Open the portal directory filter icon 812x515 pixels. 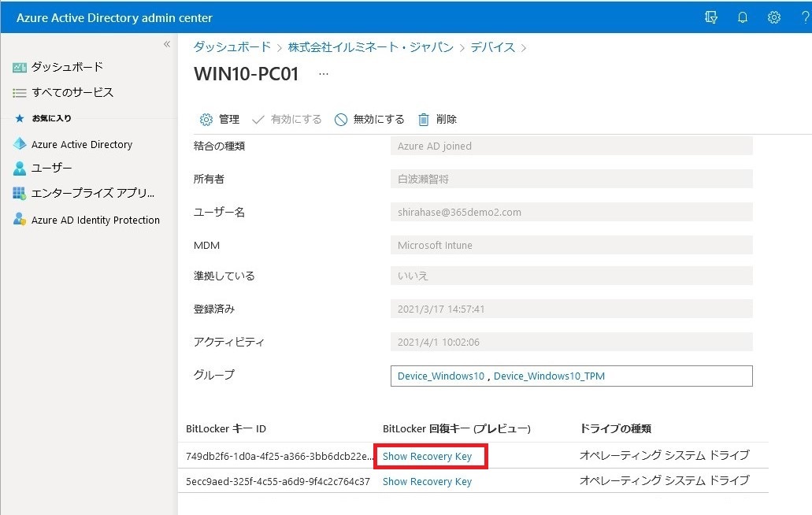coord(711,17)
